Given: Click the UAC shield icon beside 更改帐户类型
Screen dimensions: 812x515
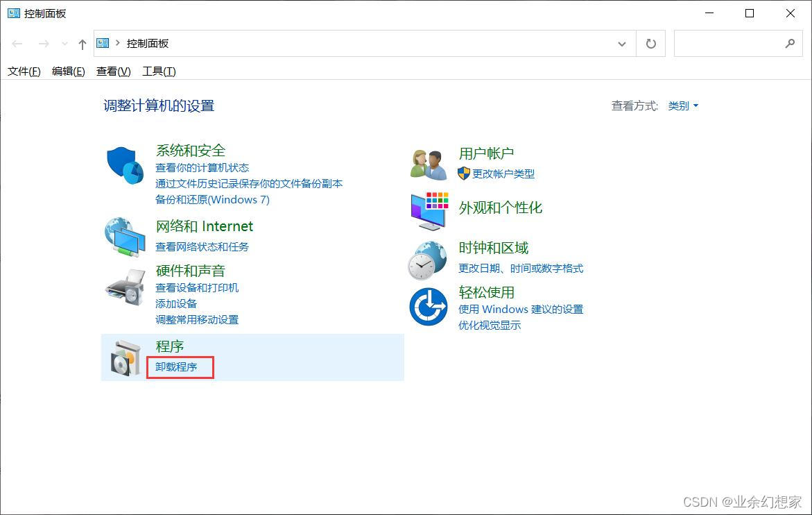Looking at the screenshot, I should pos(463,174).
